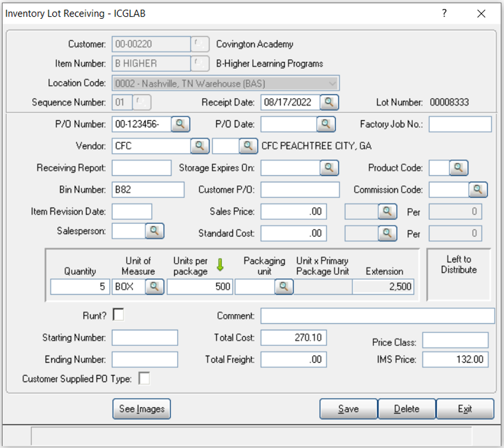Expand the Location Code dropdown
This screenshot has width=504, height=448.
pos(333,84)
